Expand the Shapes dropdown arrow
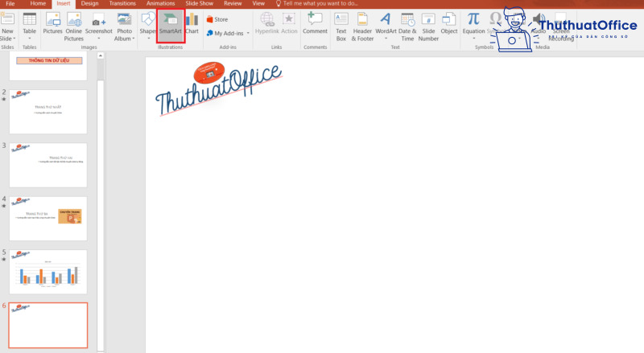644x353 pixels. (148, 39)
